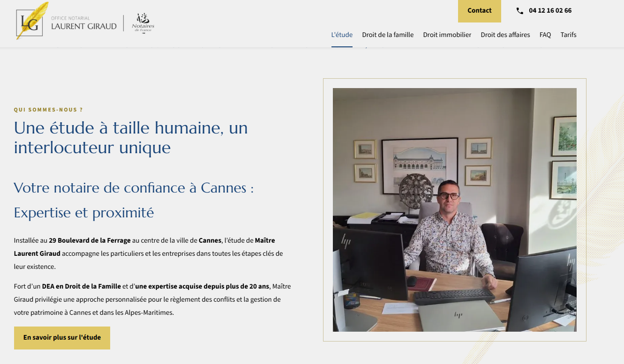Screen dimensions: 624x364
Task: Click the Office Notarial Laurent Giraud title
Action: point(84,23)
